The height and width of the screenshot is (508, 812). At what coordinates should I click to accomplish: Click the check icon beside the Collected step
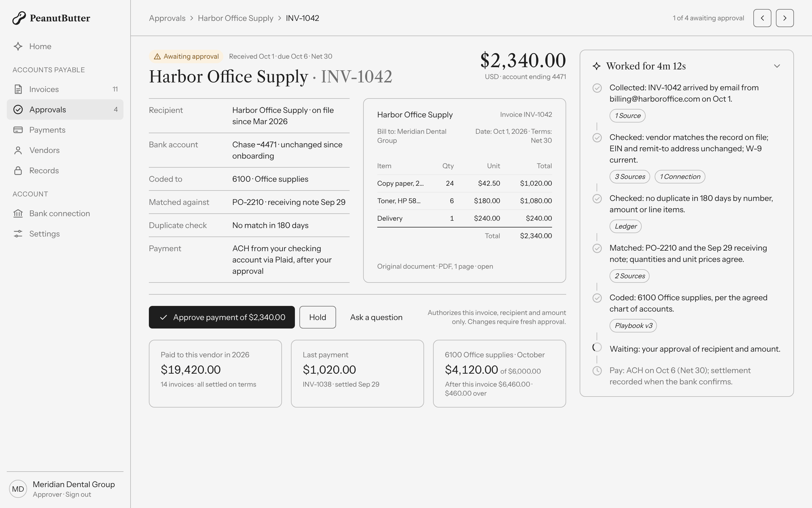(597, 88)
